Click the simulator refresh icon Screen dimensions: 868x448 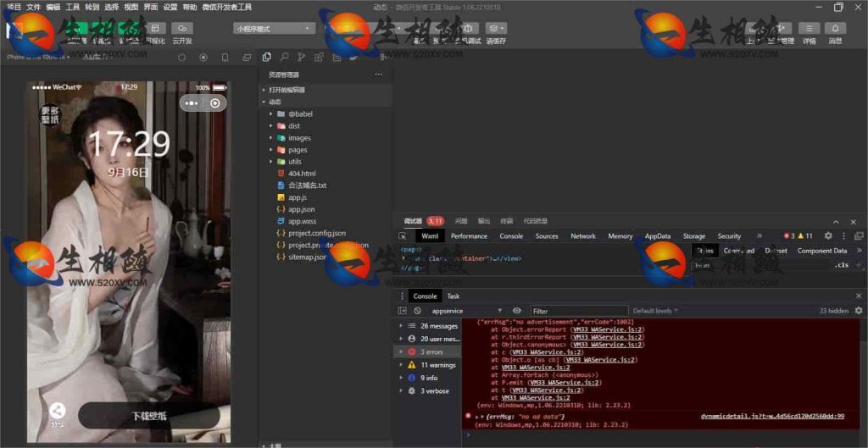[182, 57]
